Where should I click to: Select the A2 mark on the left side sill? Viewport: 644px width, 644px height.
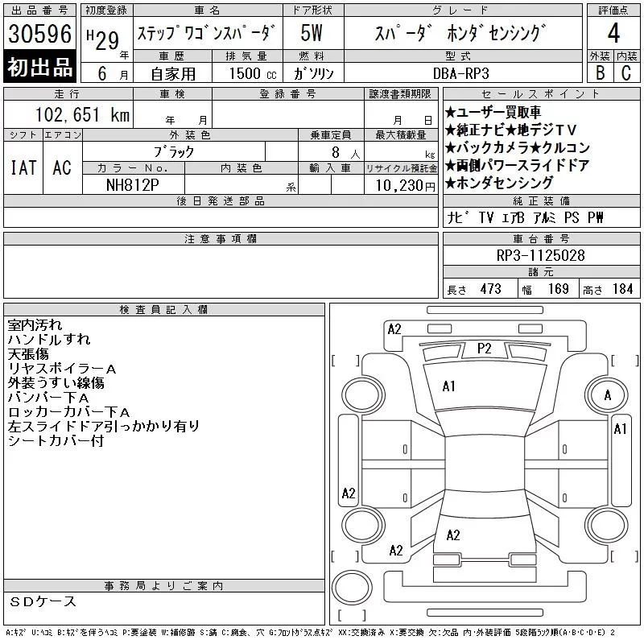click(349, 493)
